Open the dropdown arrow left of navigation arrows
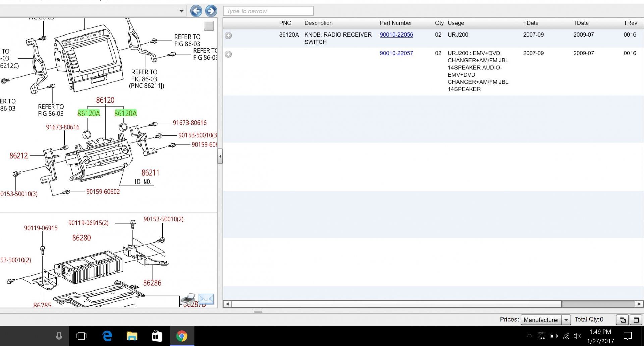Screen dimensions: 644x346 click(181, 11)
